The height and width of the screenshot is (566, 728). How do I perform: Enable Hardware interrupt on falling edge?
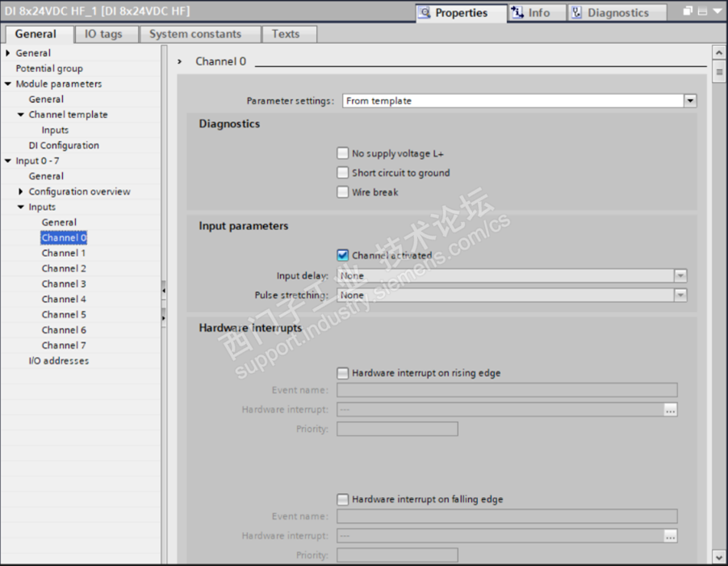(343, 499)
